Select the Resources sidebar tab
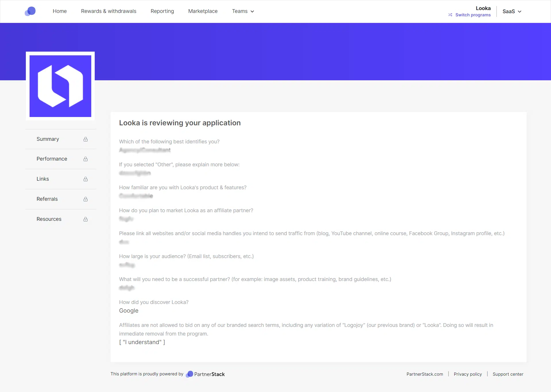The width and height of the screenshot is (551, 392). (x=61, y=219)
